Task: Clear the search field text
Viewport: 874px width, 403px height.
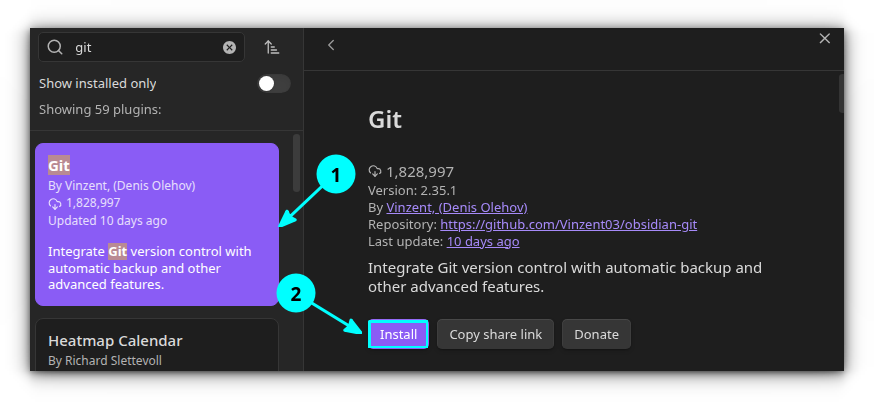Action: [x=229, y=47]
